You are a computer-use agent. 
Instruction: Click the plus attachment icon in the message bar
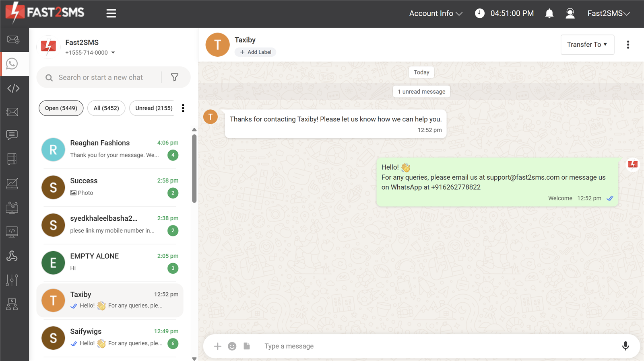coord(217,346)
